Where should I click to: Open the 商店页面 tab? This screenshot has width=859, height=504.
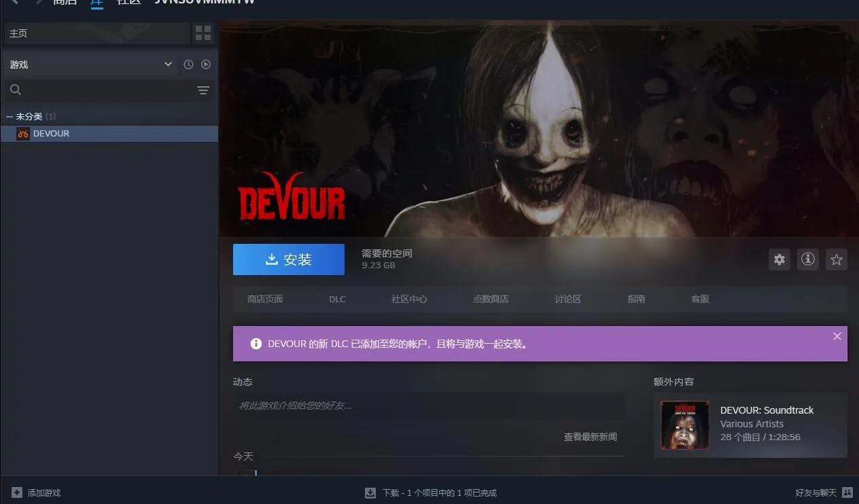tap(265, 299)
